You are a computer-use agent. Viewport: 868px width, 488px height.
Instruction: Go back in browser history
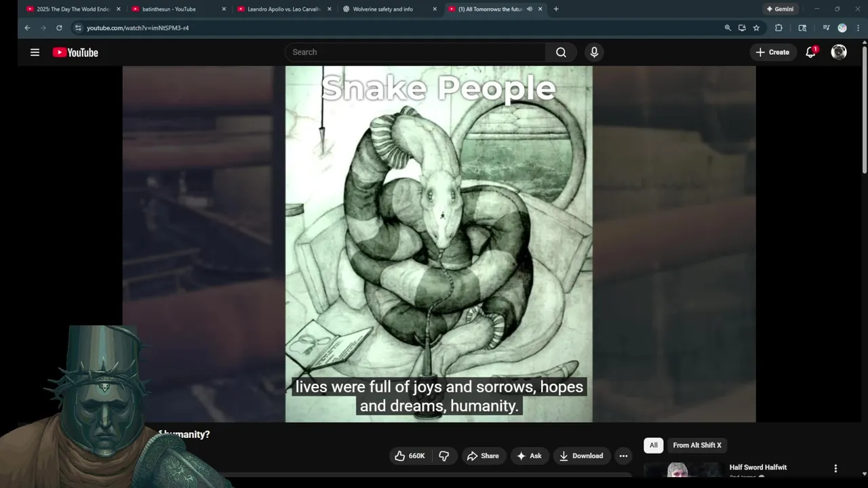pyautogui.click(x=27, y=28)
